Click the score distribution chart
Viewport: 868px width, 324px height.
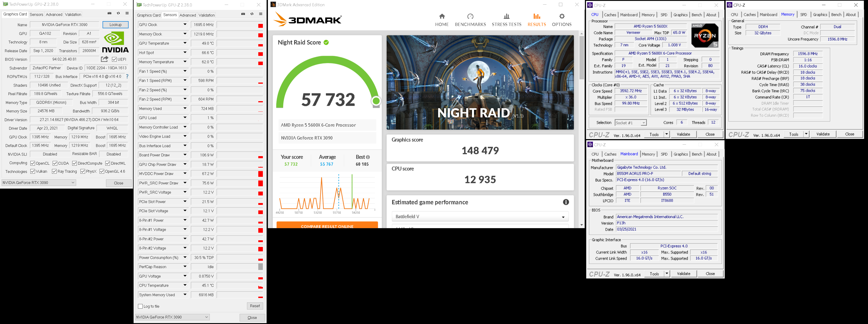pyautogui.click(x=327, y=194)
